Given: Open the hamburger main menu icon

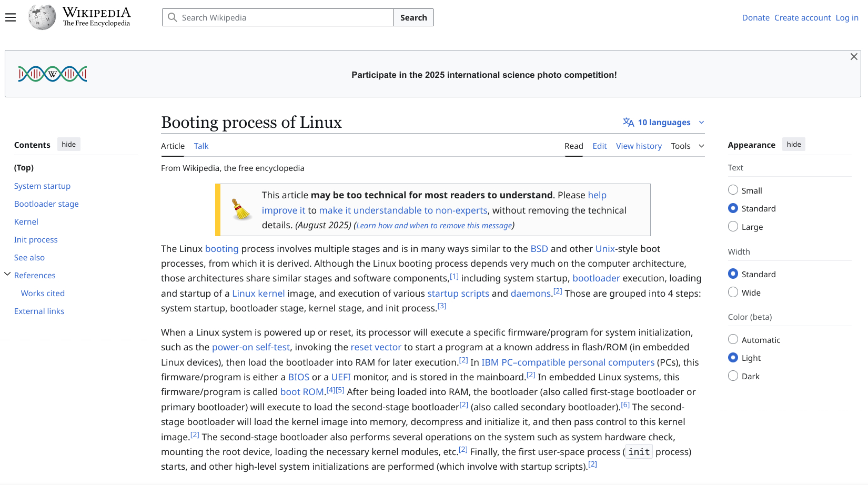Looking at the screenshot, I should click(x=11, y=17).
